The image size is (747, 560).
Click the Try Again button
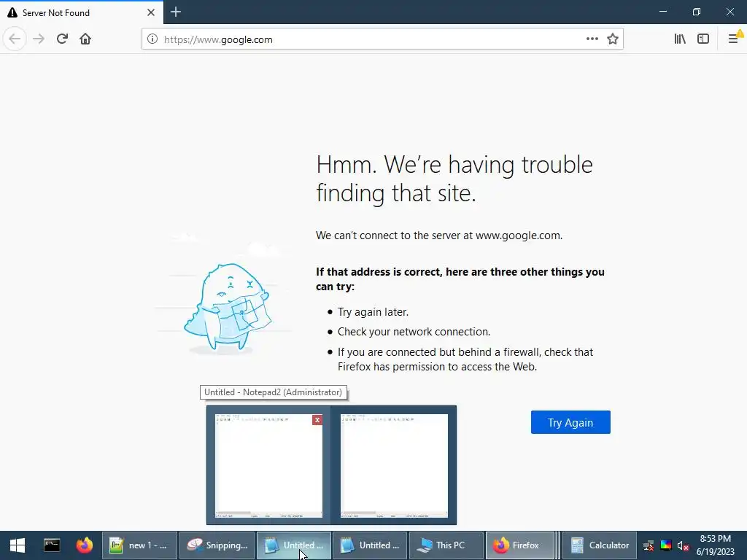pos(570,422)
